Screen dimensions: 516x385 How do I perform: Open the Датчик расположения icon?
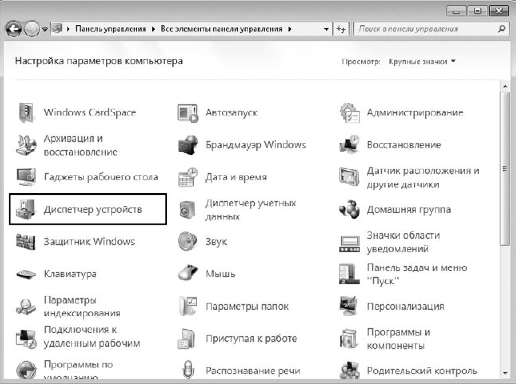point(349,177)
